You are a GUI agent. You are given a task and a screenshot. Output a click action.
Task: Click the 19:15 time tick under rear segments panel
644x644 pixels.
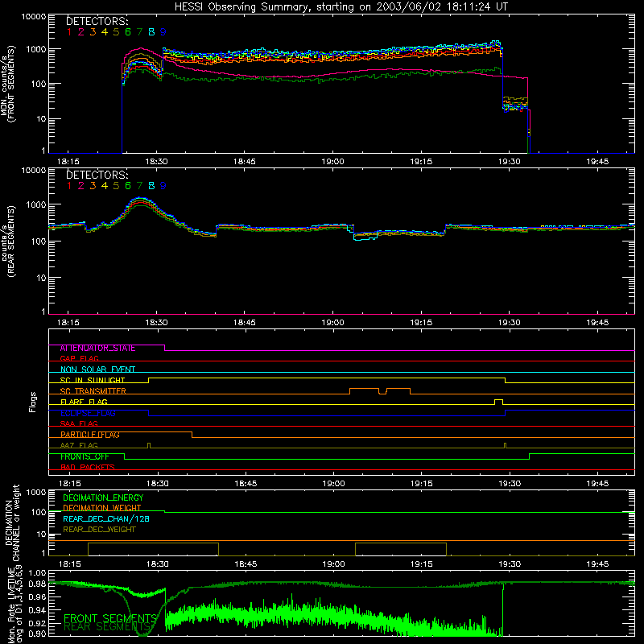[421, 323]
